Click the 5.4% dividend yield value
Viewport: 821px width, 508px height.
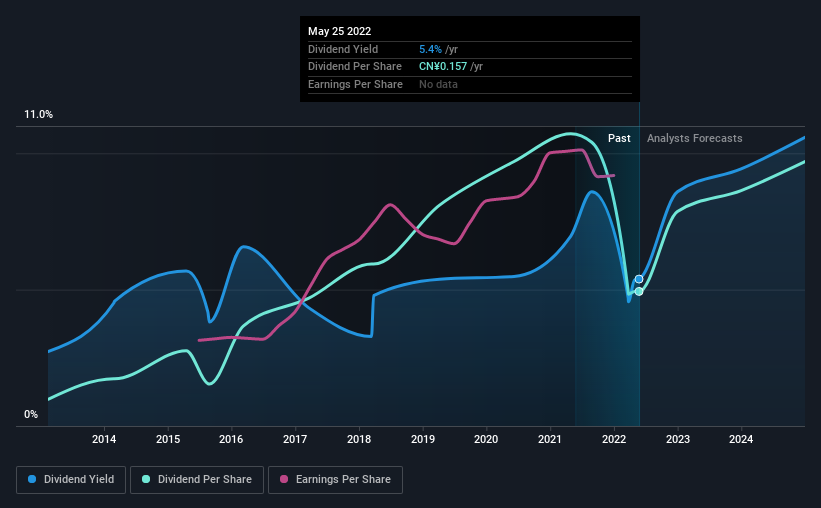pyautogui.click(x=430, y=49)
